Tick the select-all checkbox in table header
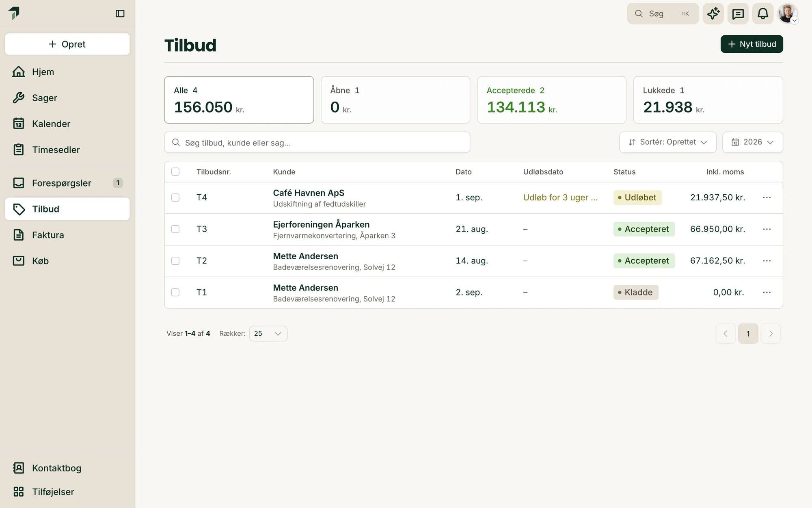The image size is (812, 508). [175, 172]
